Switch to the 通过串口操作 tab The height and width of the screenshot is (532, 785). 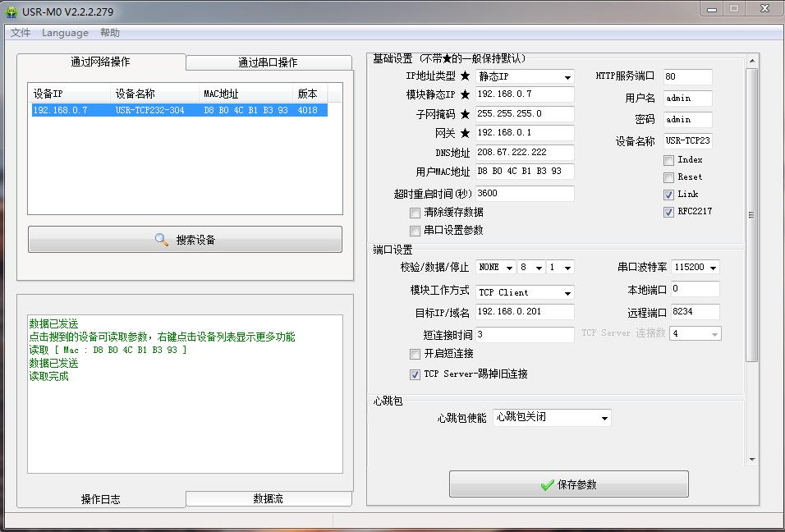tap(268, 62)
